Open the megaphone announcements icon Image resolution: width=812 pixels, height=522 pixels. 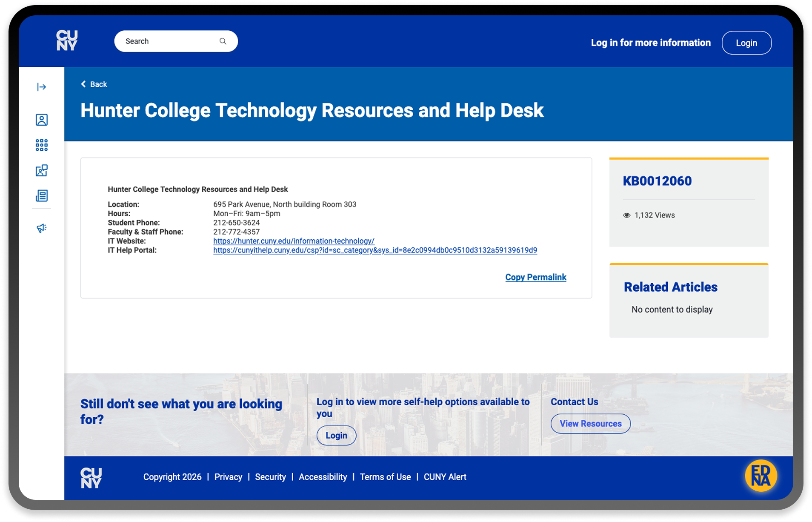pyautogui.click(x=41, y=228)
